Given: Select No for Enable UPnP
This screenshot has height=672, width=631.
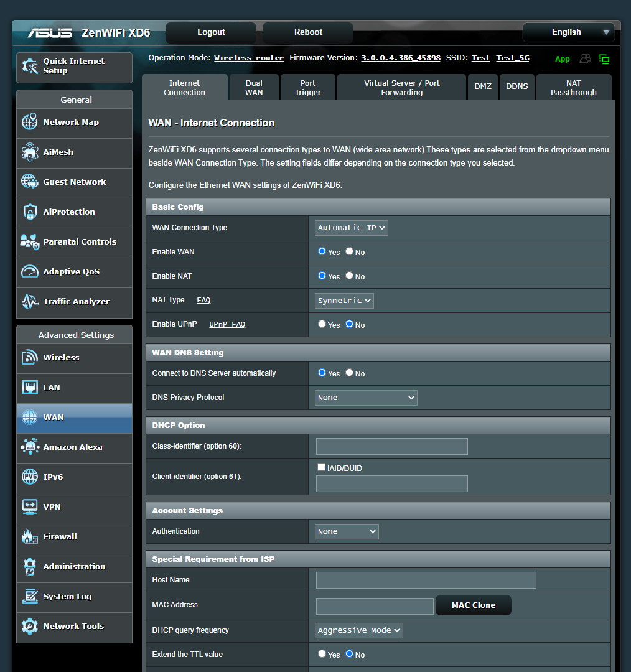Looking at the screenshot, I should 349,324.
